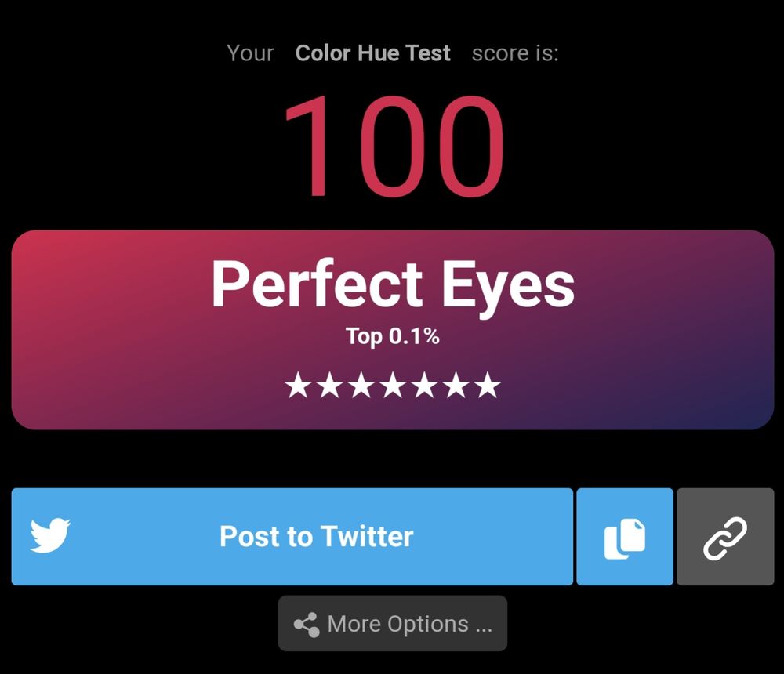Click the Color Hue Test title text

pos(372,53)
